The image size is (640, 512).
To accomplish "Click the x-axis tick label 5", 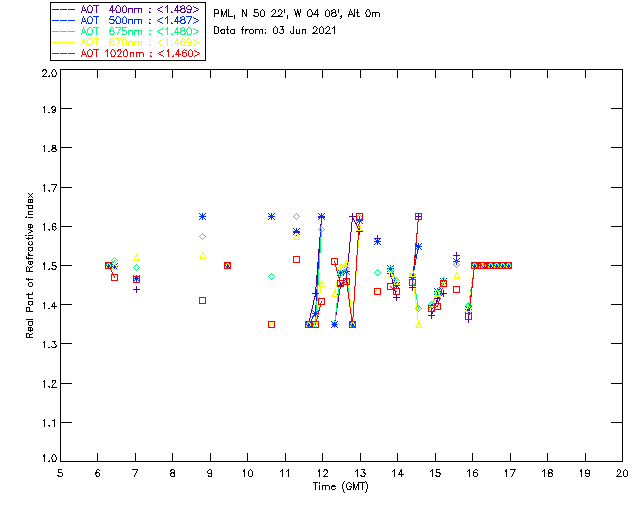I will point(60,473).
